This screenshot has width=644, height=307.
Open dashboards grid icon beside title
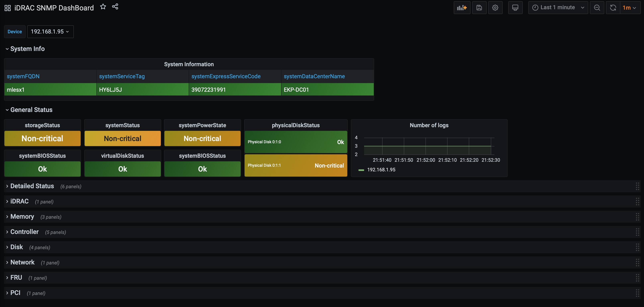click(7, 8)
